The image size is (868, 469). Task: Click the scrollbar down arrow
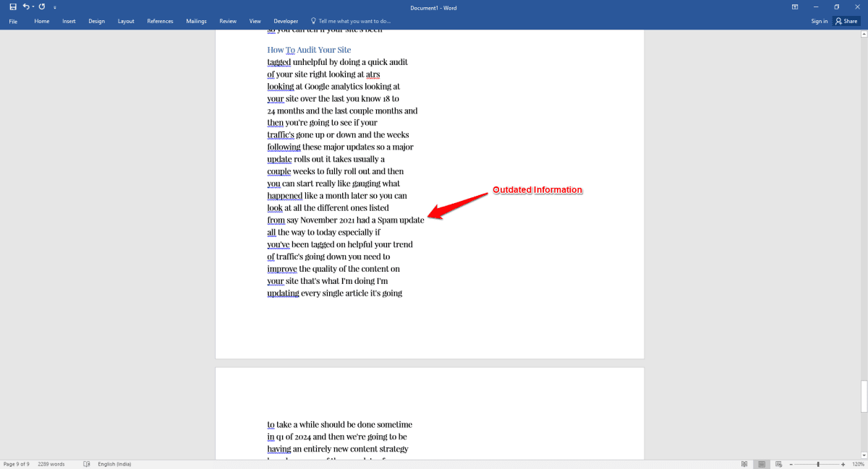tap(864, 455)
